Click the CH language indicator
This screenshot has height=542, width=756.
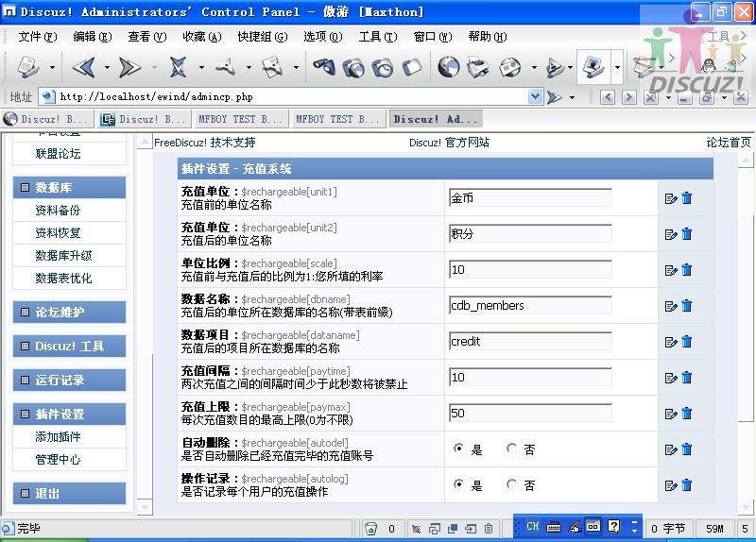(x=532, y=527)
